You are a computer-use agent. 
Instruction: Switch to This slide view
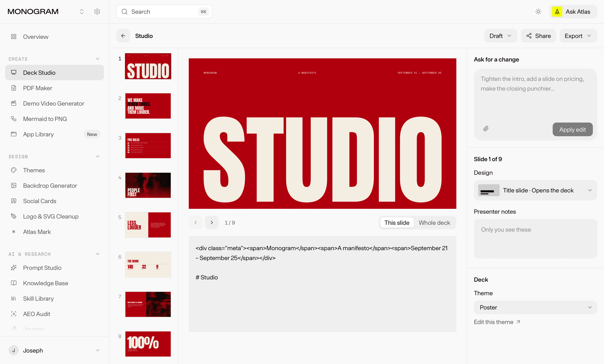tap(397, 223)
